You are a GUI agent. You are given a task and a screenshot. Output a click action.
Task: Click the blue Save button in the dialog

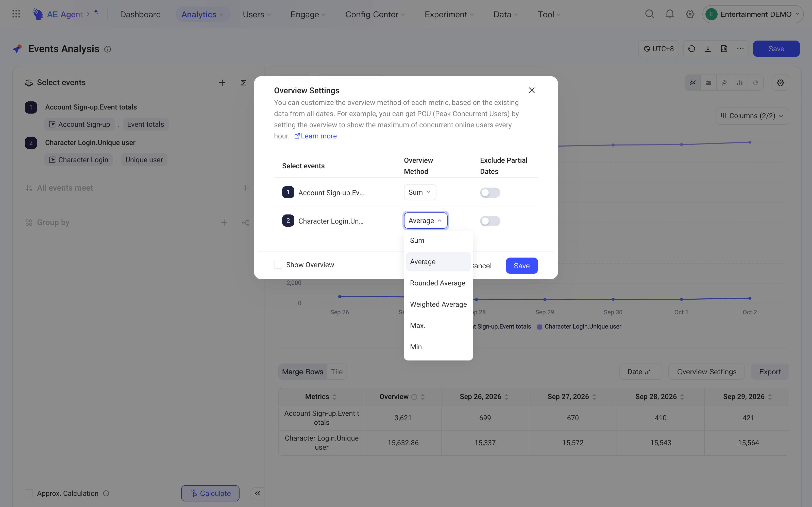[522, 266]
